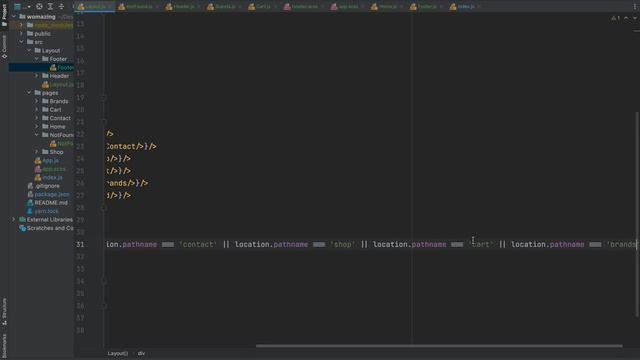The image size is (640, 360).
Task: Click the div breadcrumb
Action: click(141, 353)
